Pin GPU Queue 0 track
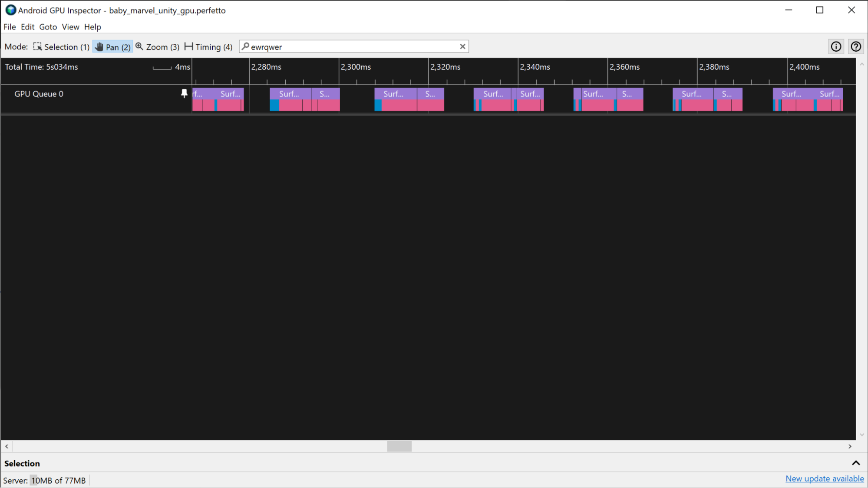868x488 pixels. pos(184,94)
